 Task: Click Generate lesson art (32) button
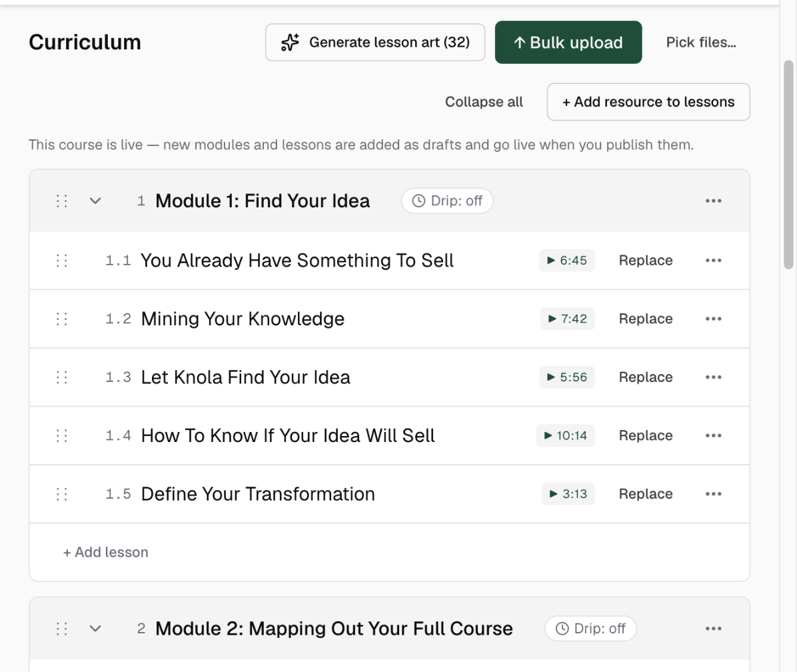click(x=375, y=42)
